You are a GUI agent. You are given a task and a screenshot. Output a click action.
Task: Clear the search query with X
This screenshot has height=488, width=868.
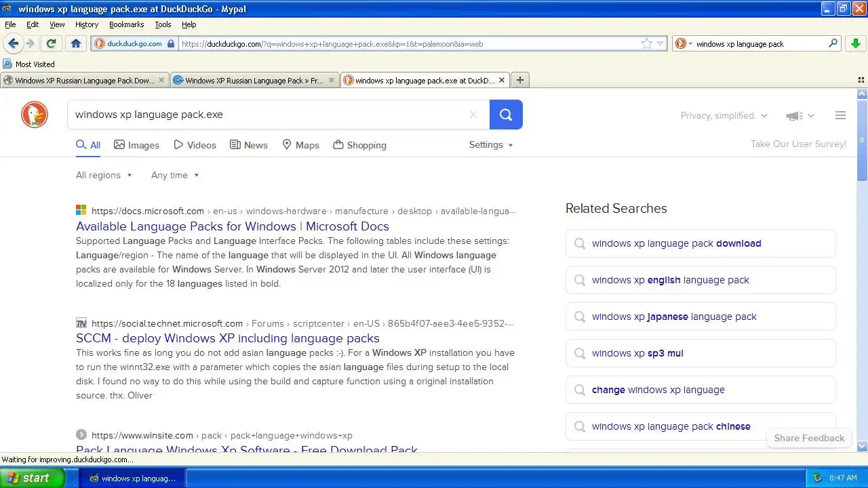pos(473,115)
